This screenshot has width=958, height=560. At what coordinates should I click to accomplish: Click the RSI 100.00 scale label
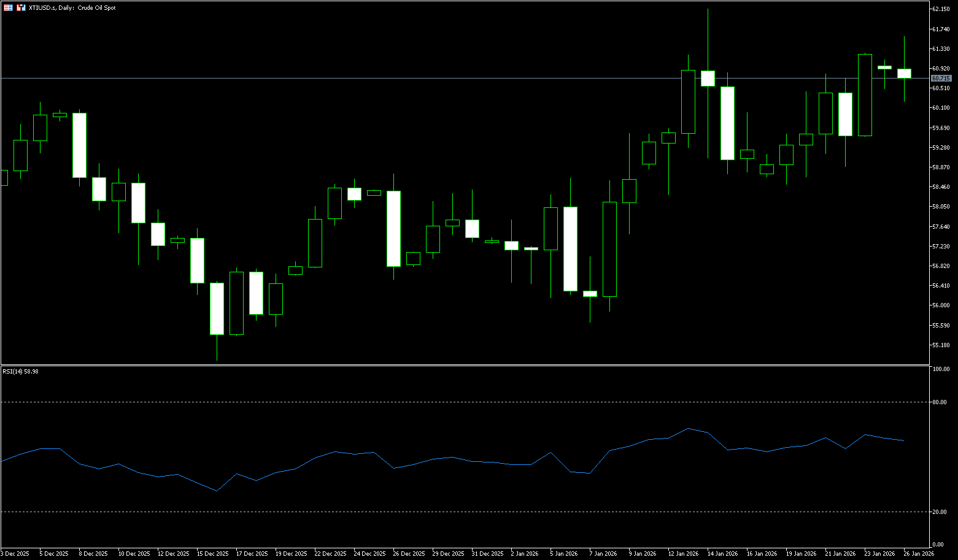pyautogui.click(x=940, y=369)
